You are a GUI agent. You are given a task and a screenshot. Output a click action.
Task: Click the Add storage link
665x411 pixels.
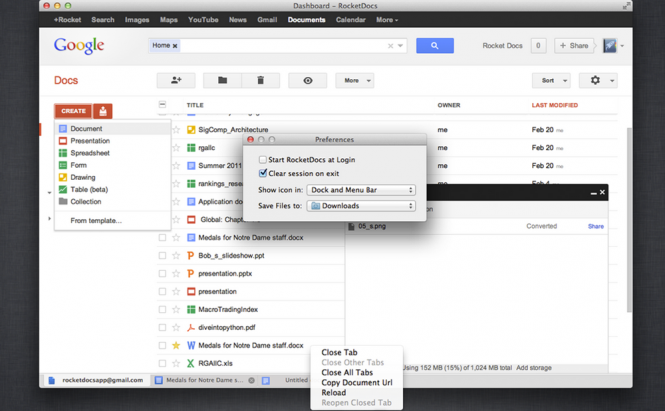point(534,368)
